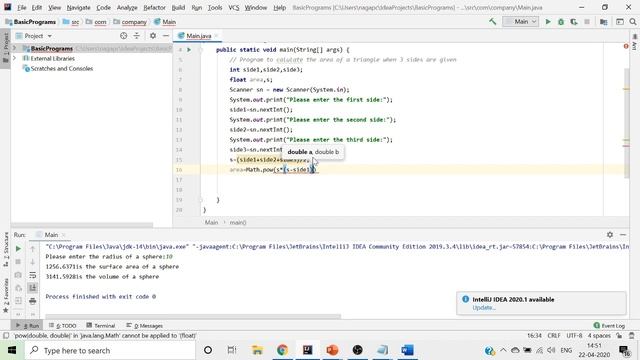
Task: Click the Build Project hammer icon
Action: coord(493,22)
